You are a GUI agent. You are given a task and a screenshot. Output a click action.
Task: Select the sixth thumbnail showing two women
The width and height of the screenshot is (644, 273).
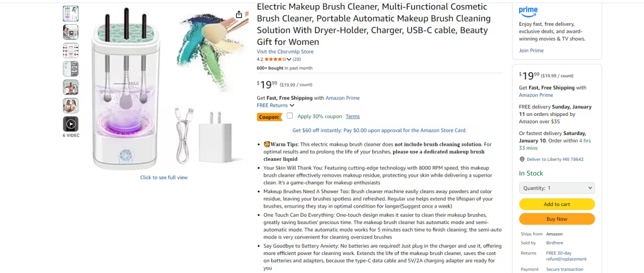71,106
